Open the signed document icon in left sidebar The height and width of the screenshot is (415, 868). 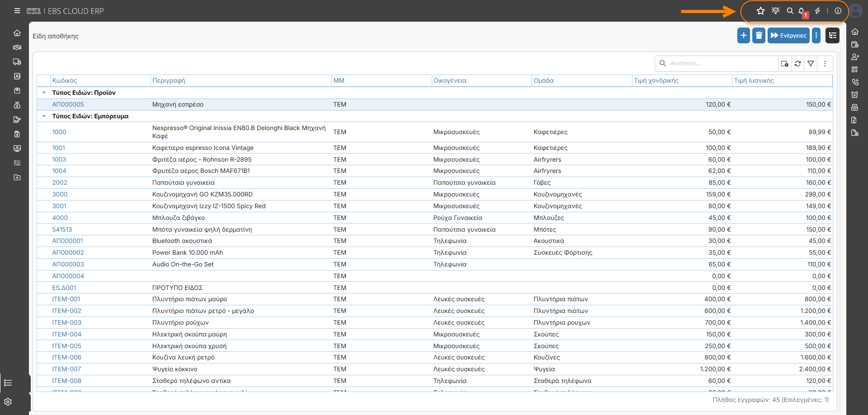point(17,120)
